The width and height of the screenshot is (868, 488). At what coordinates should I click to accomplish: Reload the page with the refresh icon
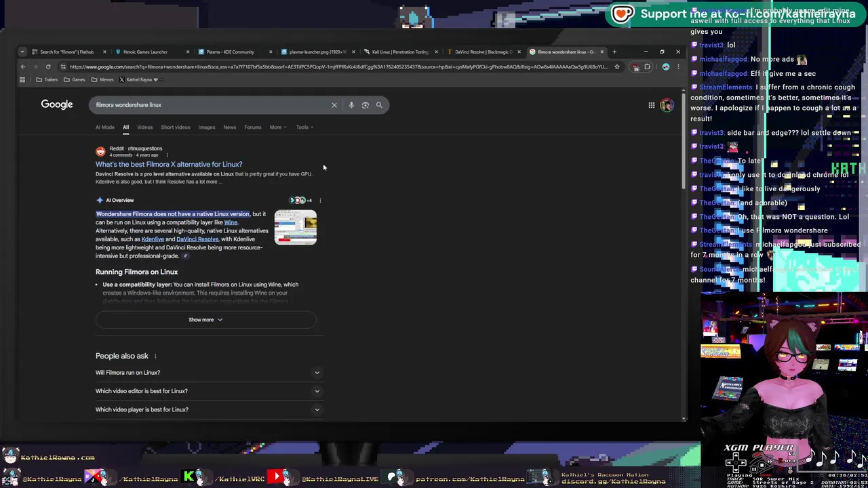point(48,66)
